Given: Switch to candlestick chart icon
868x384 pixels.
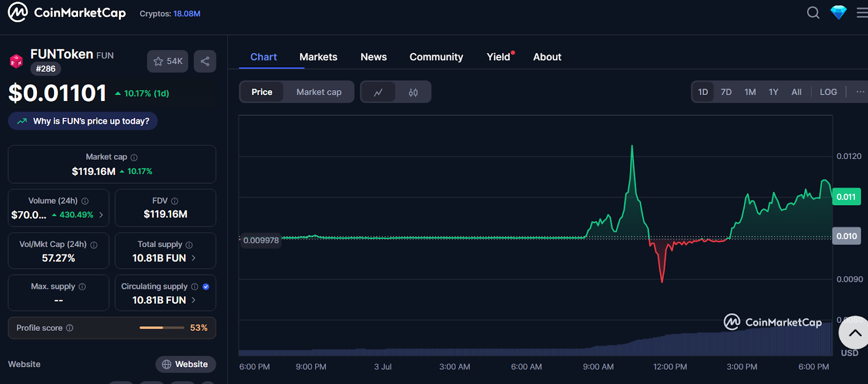Looking at the screenshot, I should point(413,92).
